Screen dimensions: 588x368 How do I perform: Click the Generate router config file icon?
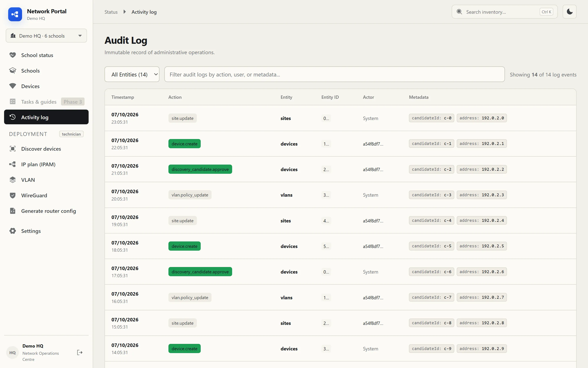point(13,211)
